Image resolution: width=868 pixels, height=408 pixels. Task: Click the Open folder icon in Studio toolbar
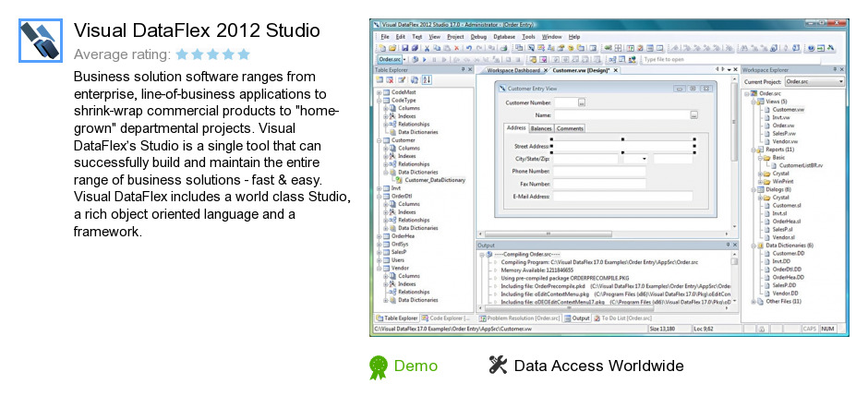click(x=392, y=48)
